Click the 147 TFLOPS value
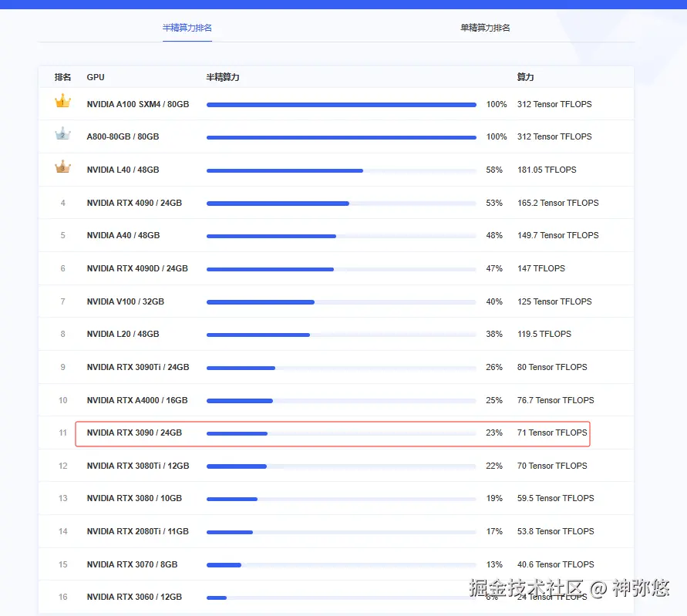 (541, 268)
